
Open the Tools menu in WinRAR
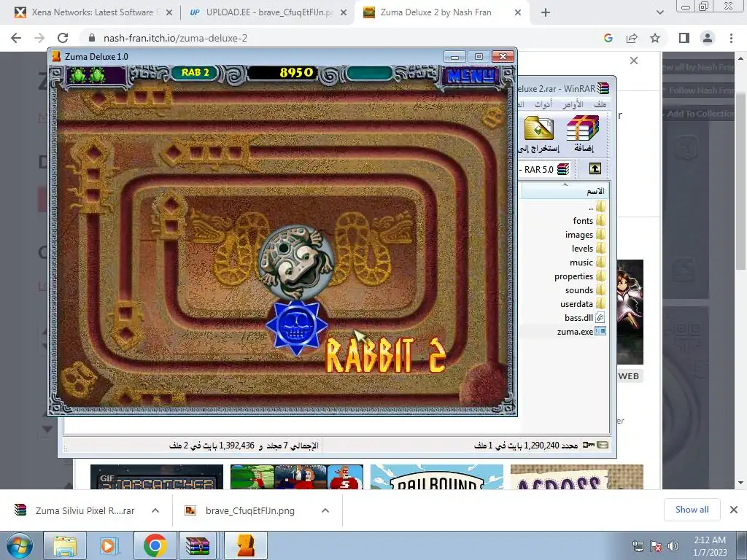[543, 104]
